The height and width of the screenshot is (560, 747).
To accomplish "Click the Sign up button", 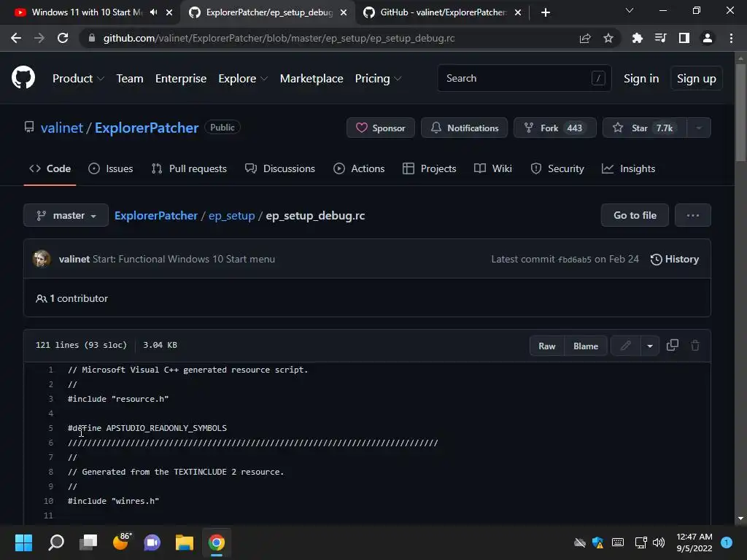I will [x=696, y=79].
